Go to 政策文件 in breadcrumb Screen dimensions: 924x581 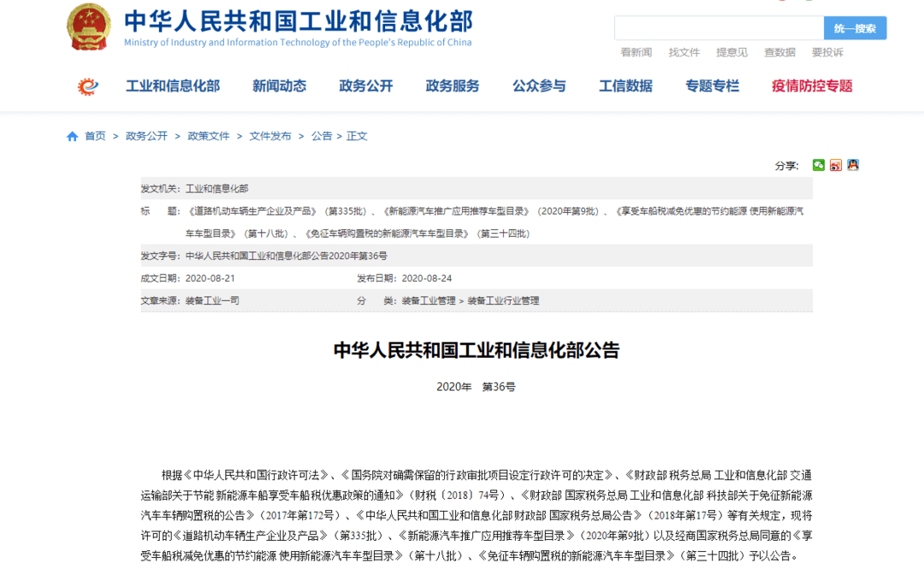(x=209, y=136)
